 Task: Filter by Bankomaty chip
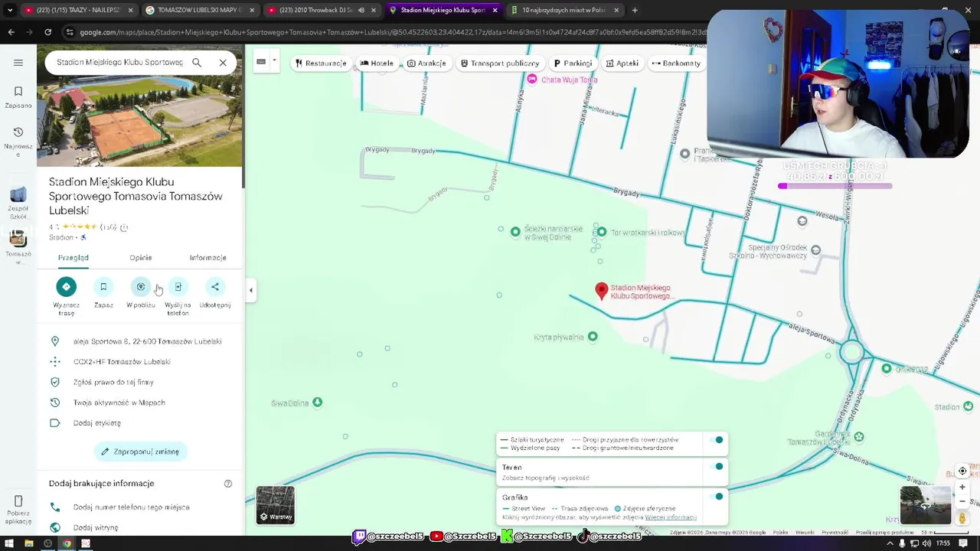tap(677, 63)
